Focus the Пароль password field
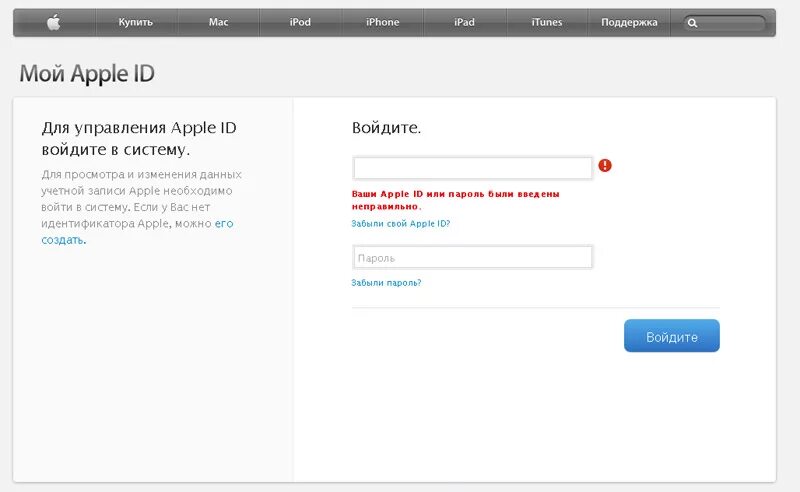This screenshot has width=800, height=492. [472, 257]
